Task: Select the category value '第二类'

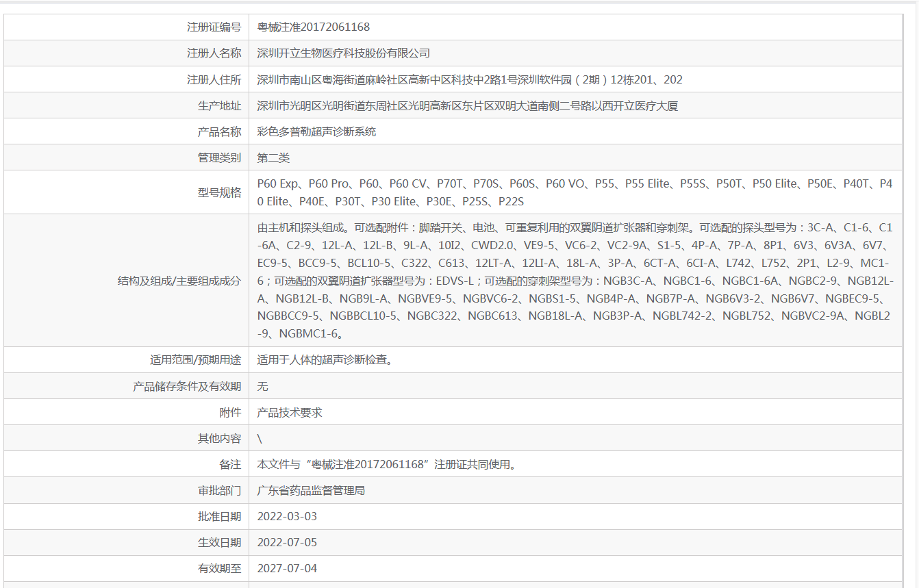Action: pyautogui.click(x=273, y=157)
